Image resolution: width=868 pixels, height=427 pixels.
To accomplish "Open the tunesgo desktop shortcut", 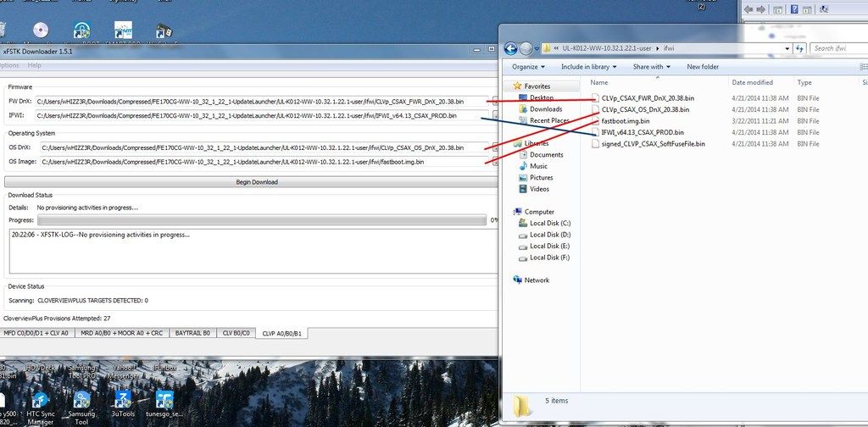I will 164,402.
